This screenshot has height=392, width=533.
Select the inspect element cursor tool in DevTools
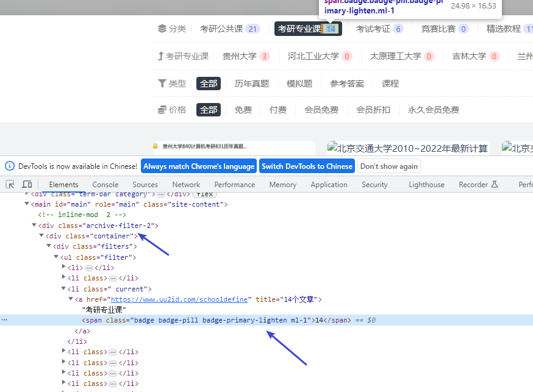9,184
